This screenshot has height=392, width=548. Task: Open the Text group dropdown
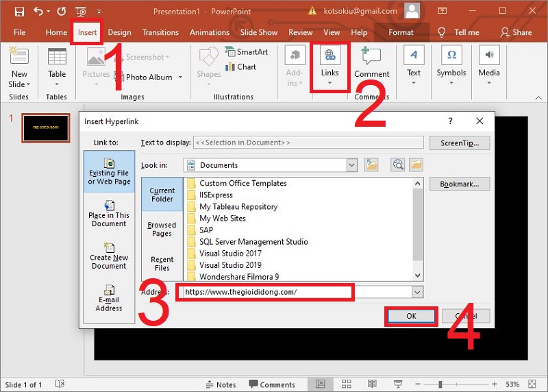(414, 66)
